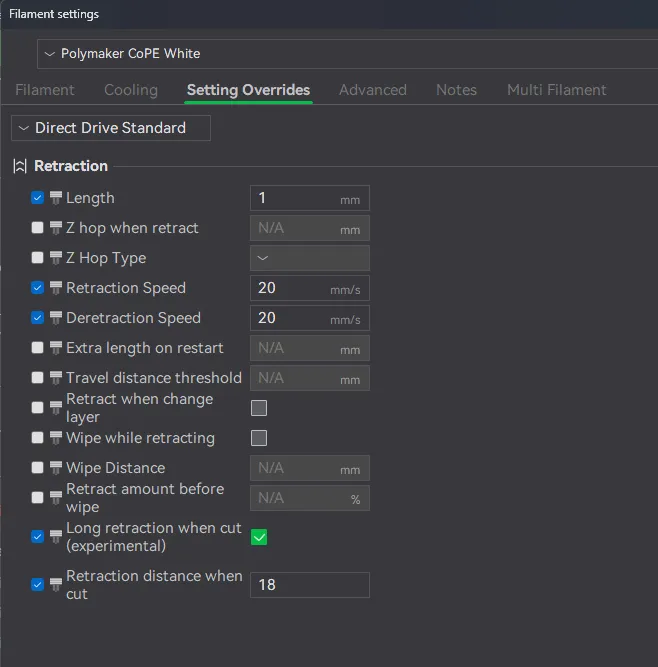Click the Travel distance threshold label
The width and height of the screenshot is (658, 667).
pos(154,378)
